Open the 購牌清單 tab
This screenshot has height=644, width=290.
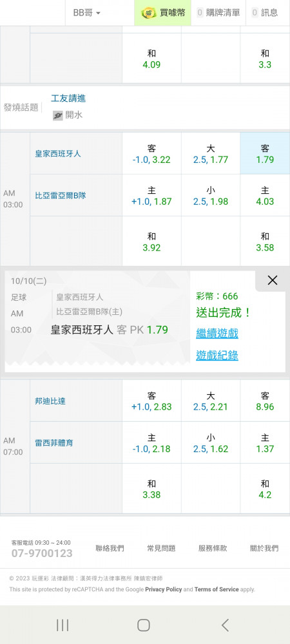(x=218, y=13)
